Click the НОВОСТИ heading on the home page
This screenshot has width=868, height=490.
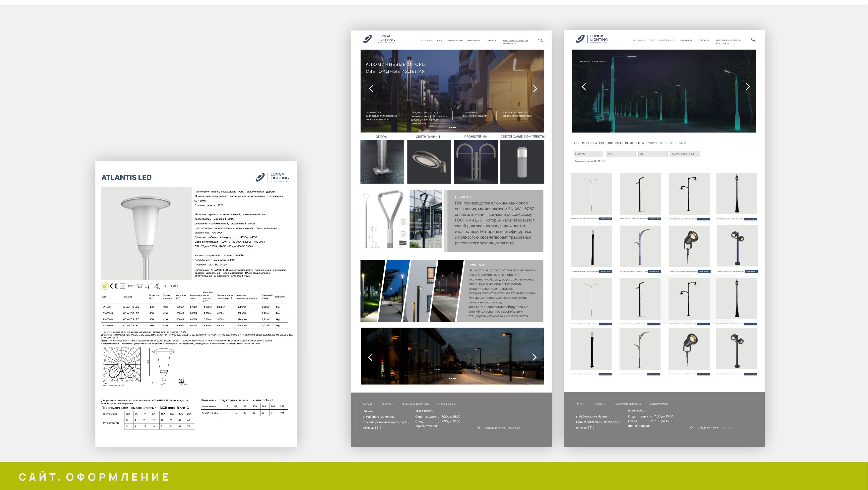(476, 265)
